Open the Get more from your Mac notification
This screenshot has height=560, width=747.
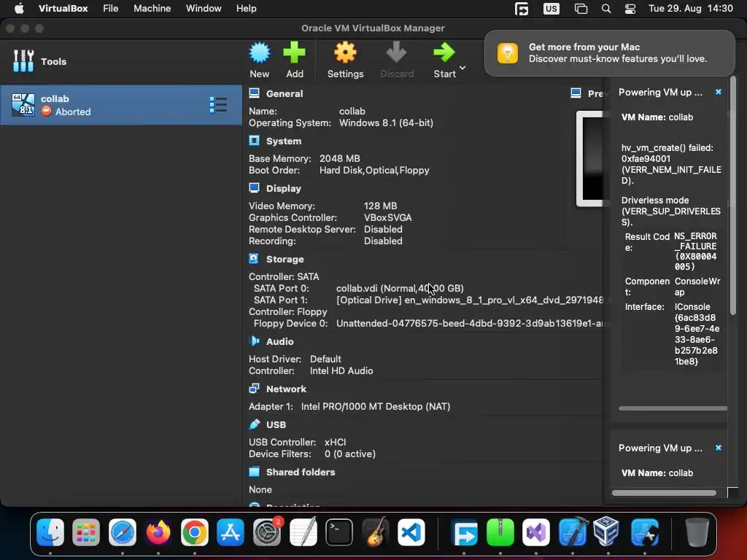point(610,53)
